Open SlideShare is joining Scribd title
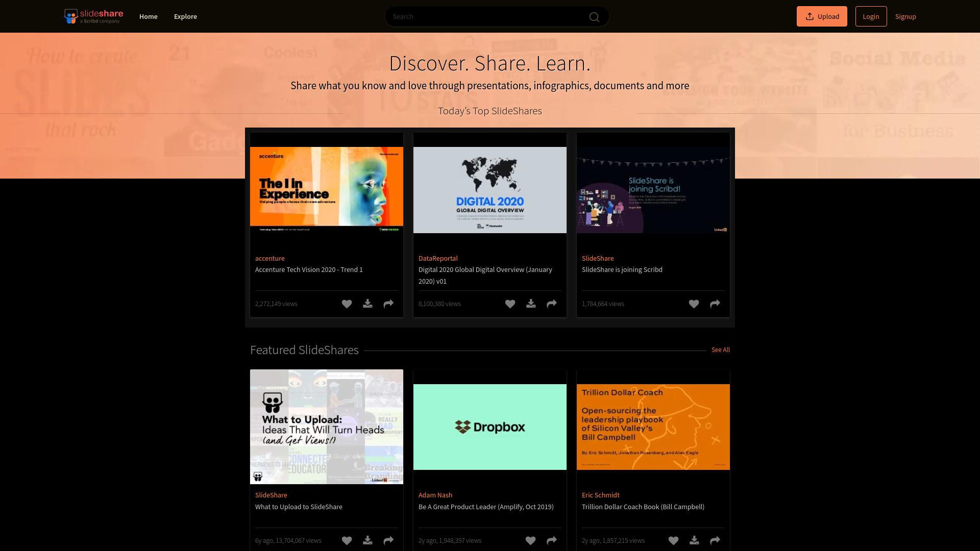 coord(622,269)
